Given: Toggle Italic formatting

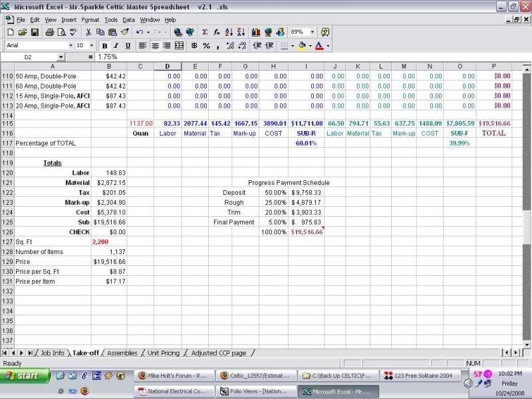Looking at the screenshot, I should pos(116,45).
